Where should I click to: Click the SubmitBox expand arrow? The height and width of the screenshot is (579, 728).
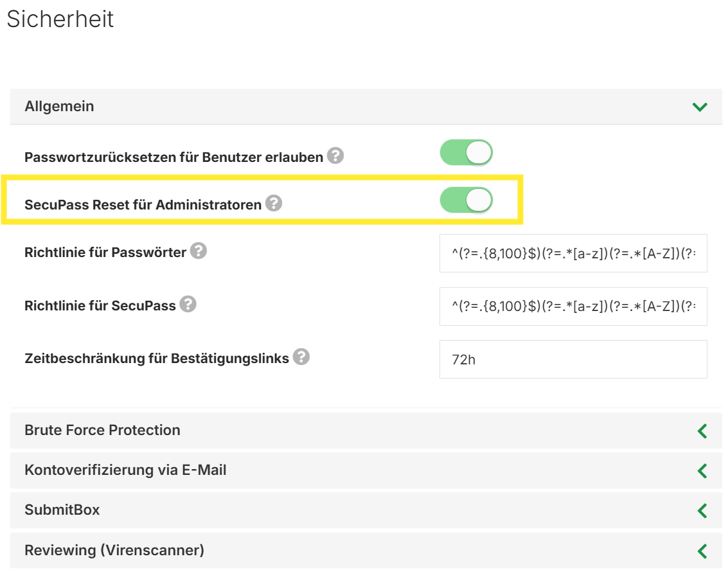(702, 511)
